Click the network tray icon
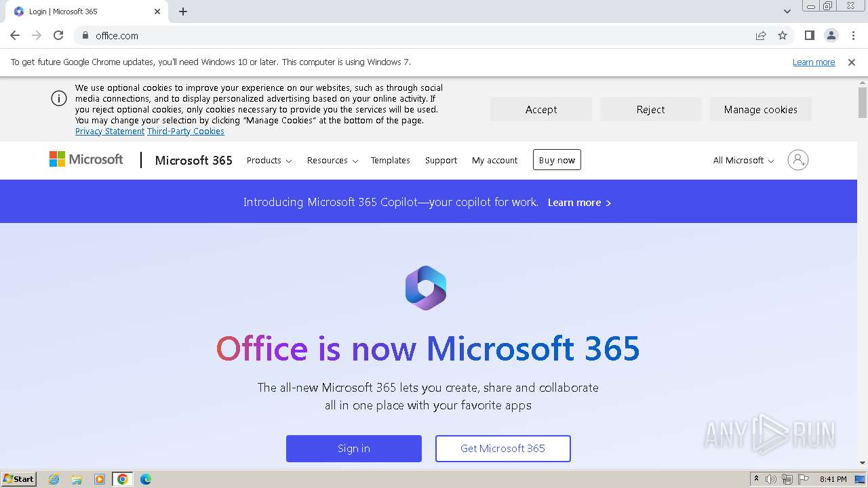Image resolution: width=868 pixels, height=488 pixels. coord(787,479)
